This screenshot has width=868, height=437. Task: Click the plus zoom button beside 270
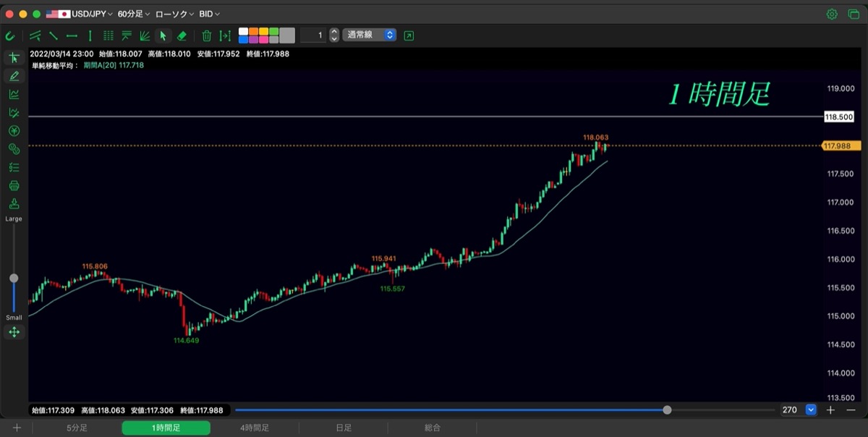[x=830, y=410]
